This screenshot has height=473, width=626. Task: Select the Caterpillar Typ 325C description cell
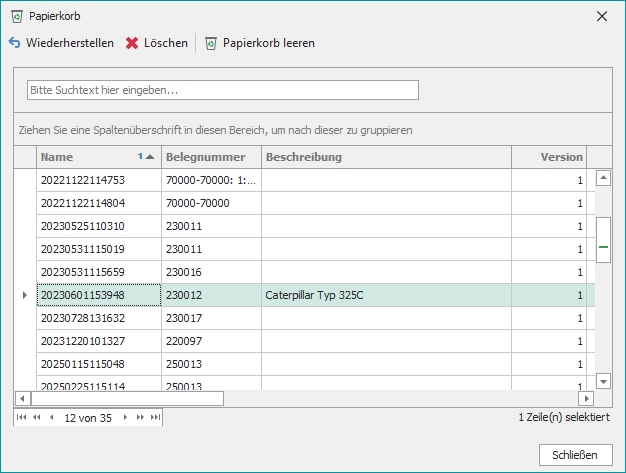[385, 295]
